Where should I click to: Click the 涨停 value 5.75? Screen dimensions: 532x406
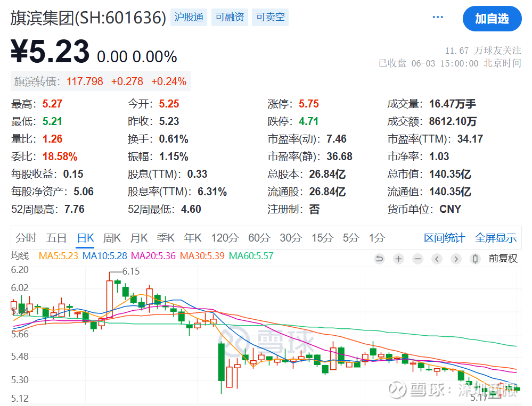point(309,104)
